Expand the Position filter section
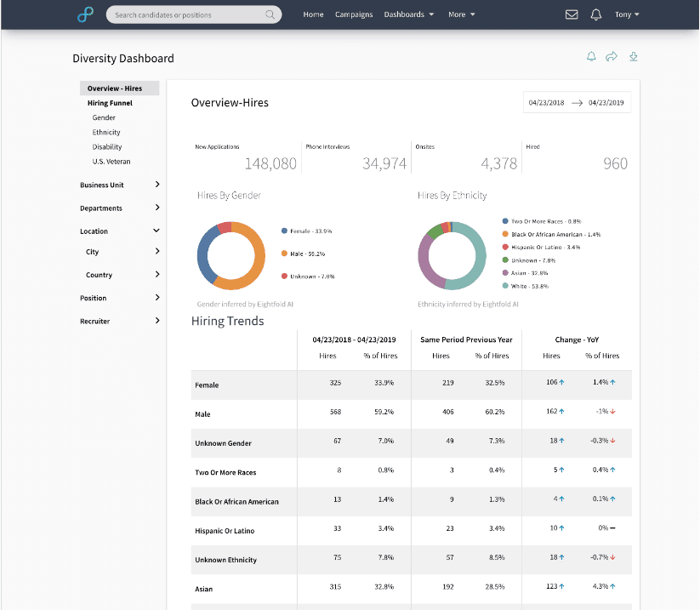Screen dimensions: 700x610 click(x=119, y=298)
